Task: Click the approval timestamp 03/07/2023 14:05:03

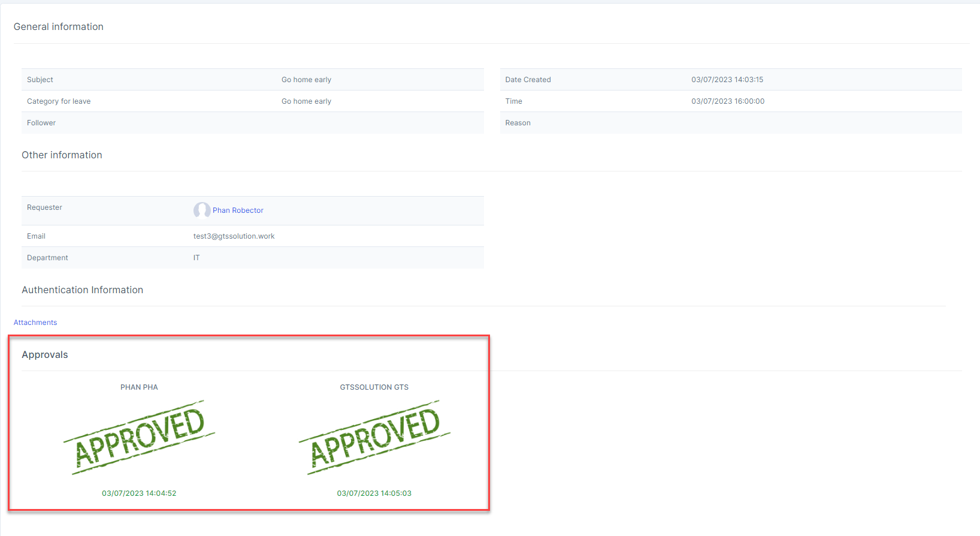Action: coord(374,493)
